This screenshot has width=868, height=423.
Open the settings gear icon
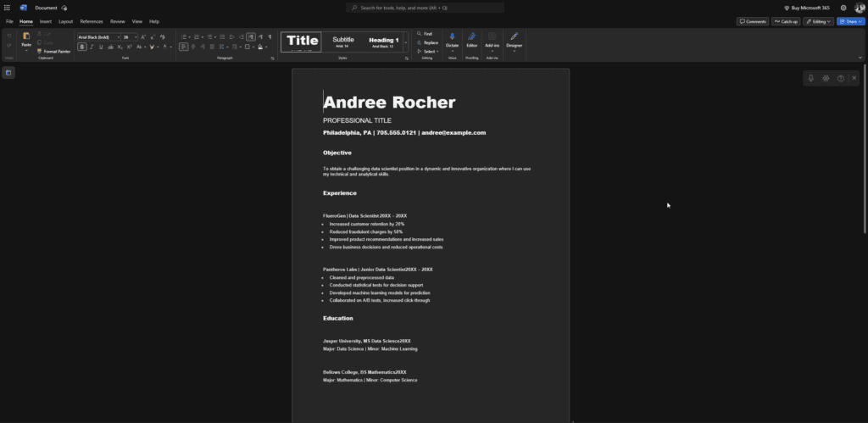pos(843,8)
